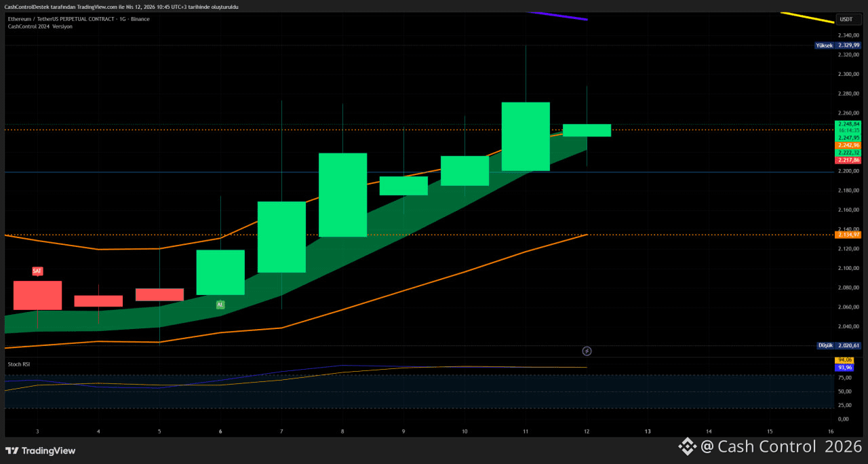
Task: Click the 2.200,00 price scale label
Action: [x=848, y=171]
